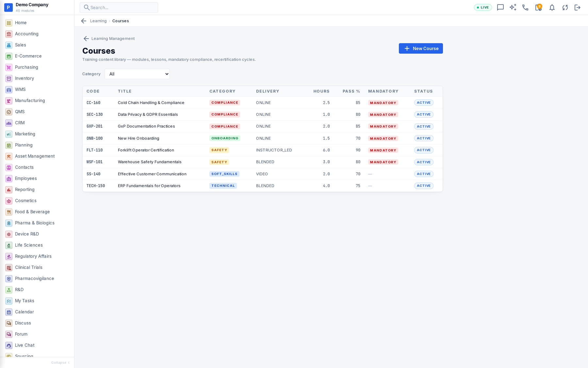Viewport: 588px width, 368px height.
Task: Click INSTRUCTOR_LED delivery cell
Action: [274, 150]
